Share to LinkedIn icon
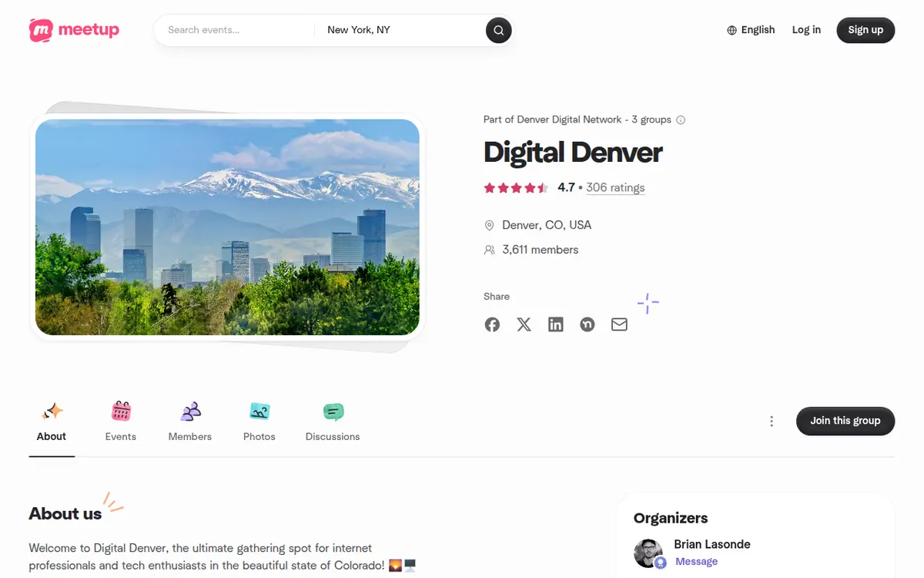924x578 pixels. [556, 324]
